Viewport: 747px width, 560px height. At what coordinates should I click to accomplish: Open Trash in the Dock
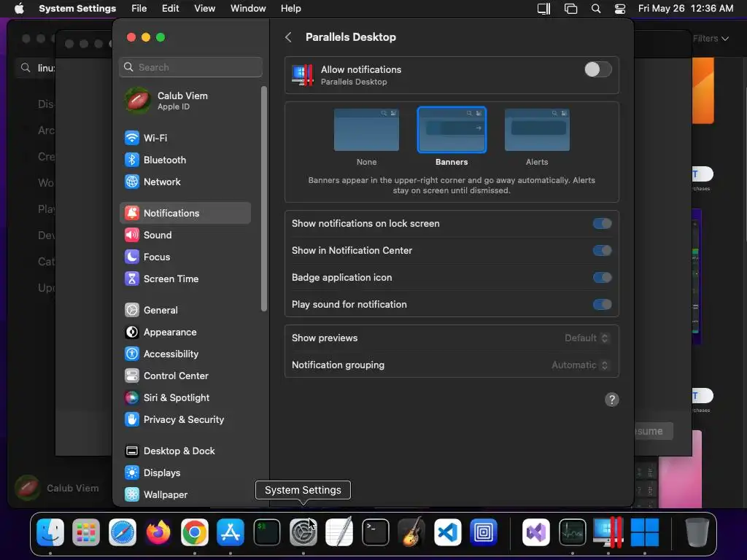coord(697,532)
